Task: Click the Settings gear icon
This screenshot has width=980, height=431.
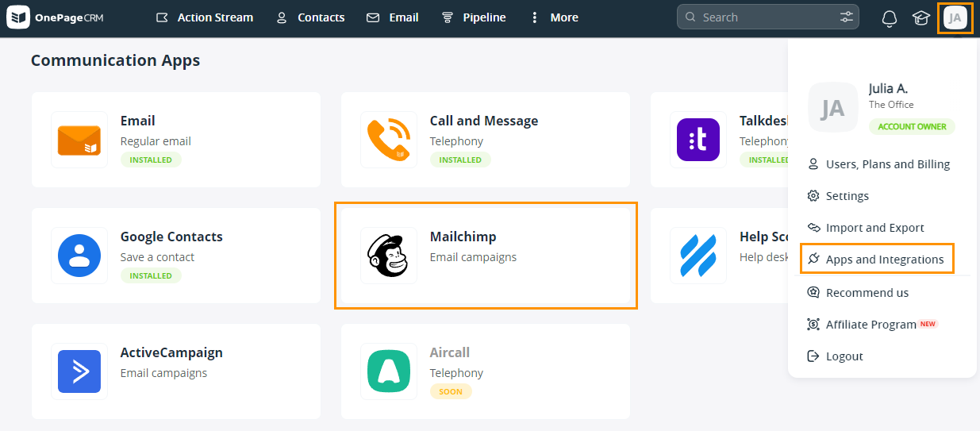Action: (813, 196)
